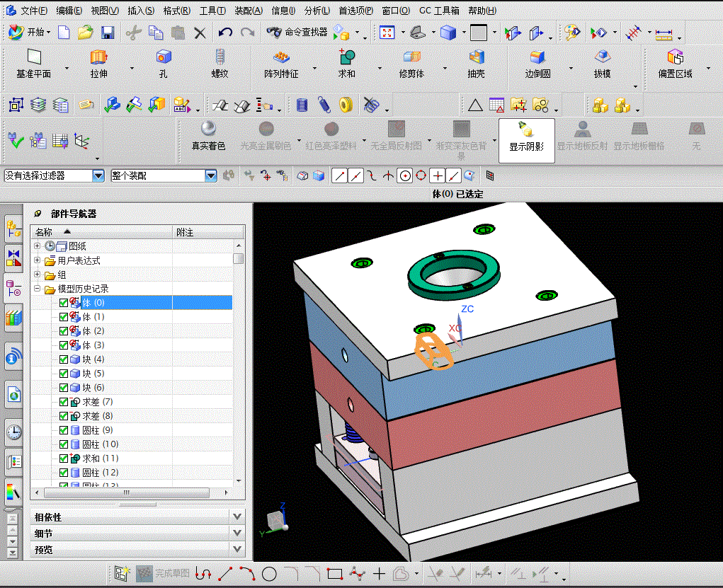
Task: Uncheck the 圆柱 (12) feature checkbox
Action: click(64, 473)
